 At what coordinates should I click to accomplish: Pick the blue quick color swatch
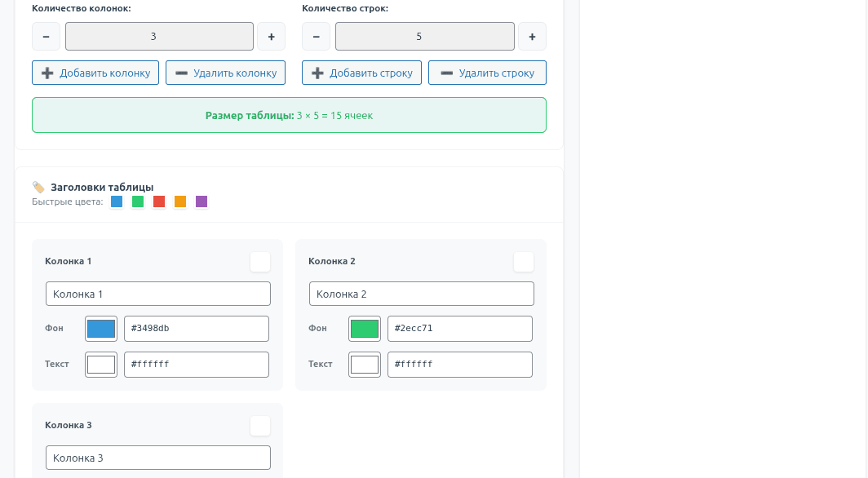[x=117, y=201]
